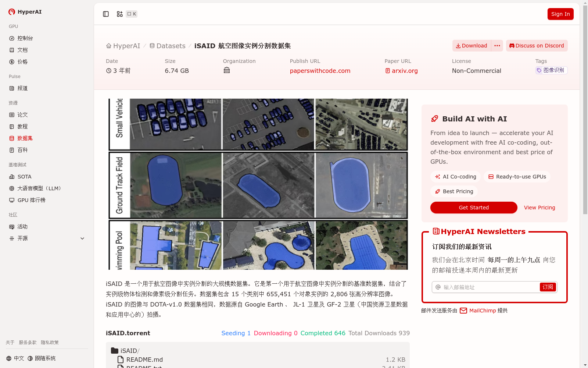Open the iSAID dataset preview image
Viewport: 588px width, 368px height.
258,184
